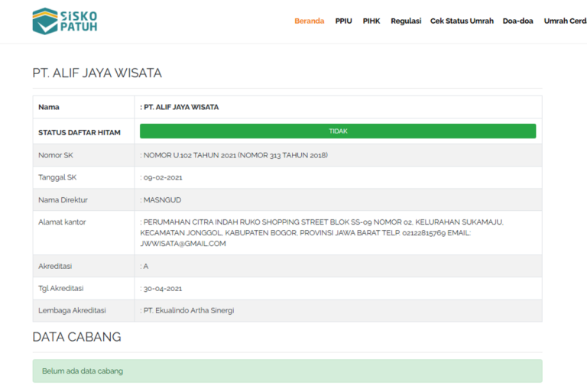Click the green TIDAK status bar
The height and width of the screenshot is (392, 587).
pyautogui.click(x=338, y=131)
